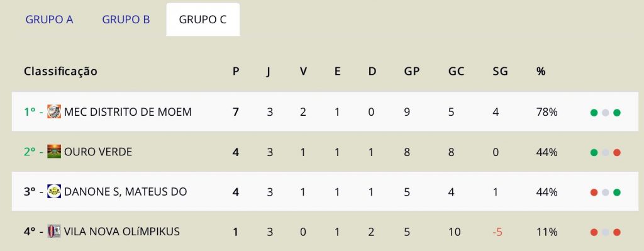Click the last red result dot for Ouro Verde

pyautogui.click(x=617, y=153)
